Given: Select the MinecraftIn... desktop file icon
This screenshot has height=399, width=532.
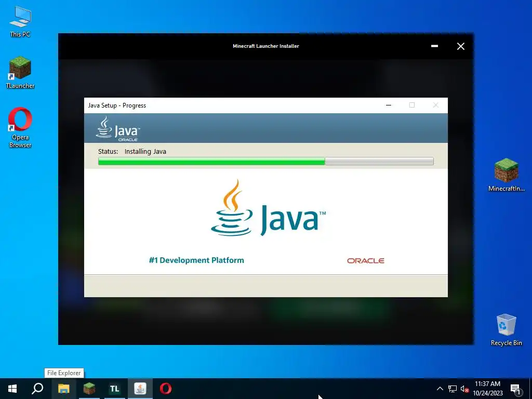Looking at the screenshot, I should pos(506,175).
